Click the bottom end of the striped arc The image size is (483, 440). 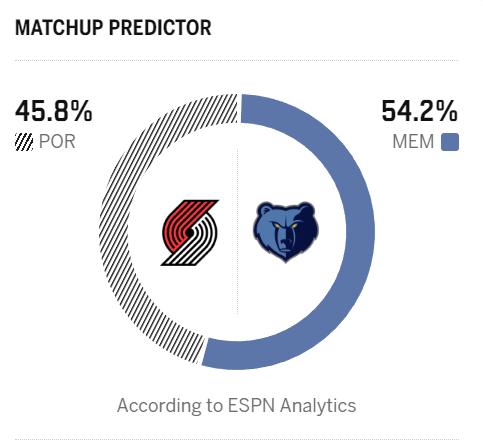(x=197, y=350)
